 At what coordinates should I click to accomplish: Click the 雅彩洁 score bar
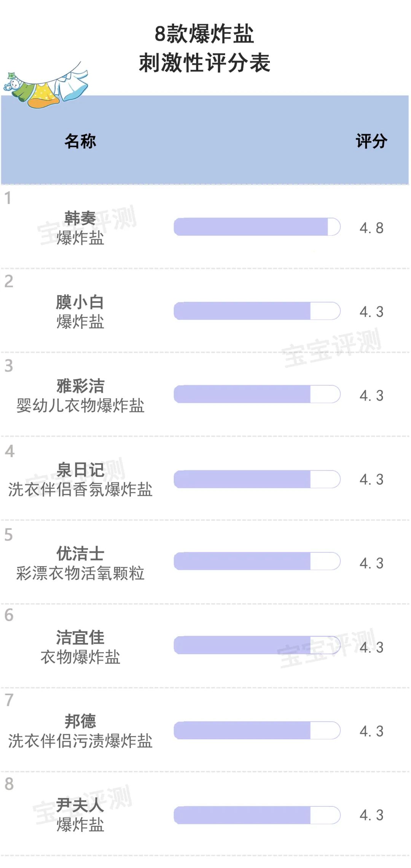(x=257, y=394)
